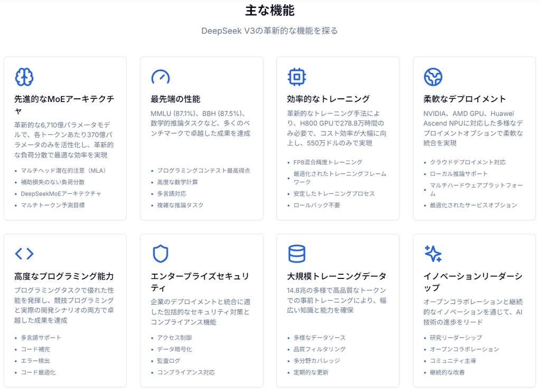The width and height of the screenshot is (541, 392).
Task: Click description starting NVIDIA、AMD GPU、Huawei
Action: (x=473, y=128)
